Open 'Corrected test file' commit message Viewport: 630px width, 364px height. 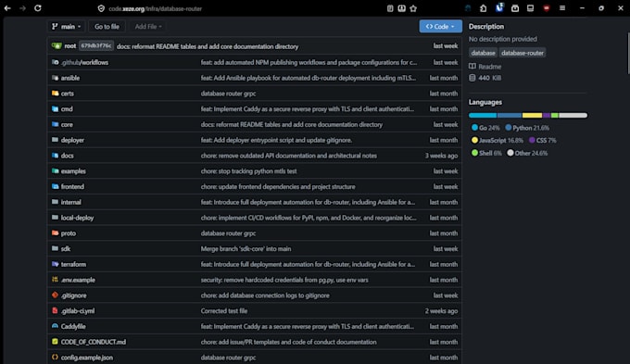pos(224,310)
